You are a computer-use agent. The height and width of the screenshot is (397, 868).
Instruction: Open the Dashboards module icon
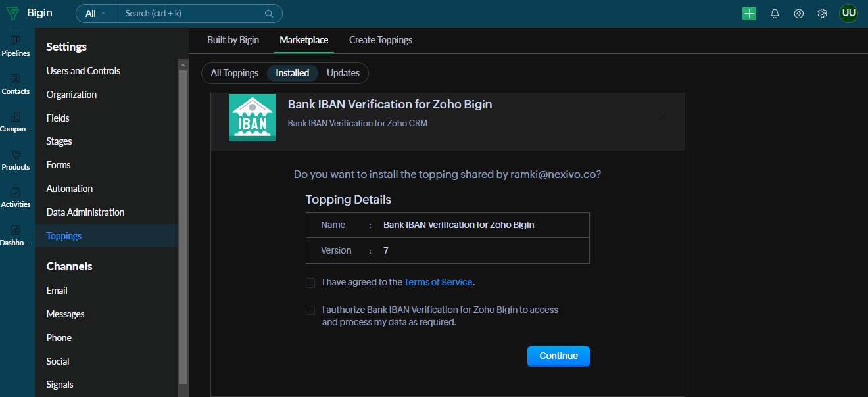coord(16,230)
